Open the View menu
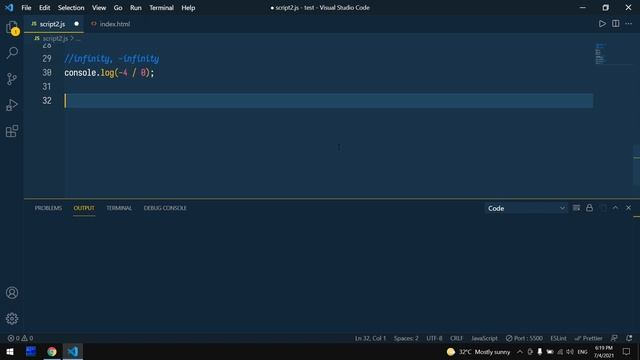Viewport: 640px width, 360px height. pyautogui.click(x=99, y=8)
